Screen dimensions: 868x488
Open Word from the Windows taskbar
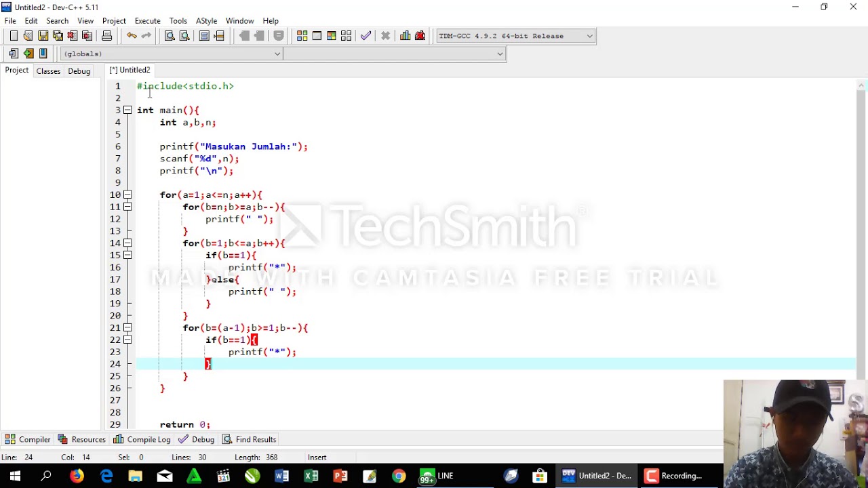tap(281, 476)
